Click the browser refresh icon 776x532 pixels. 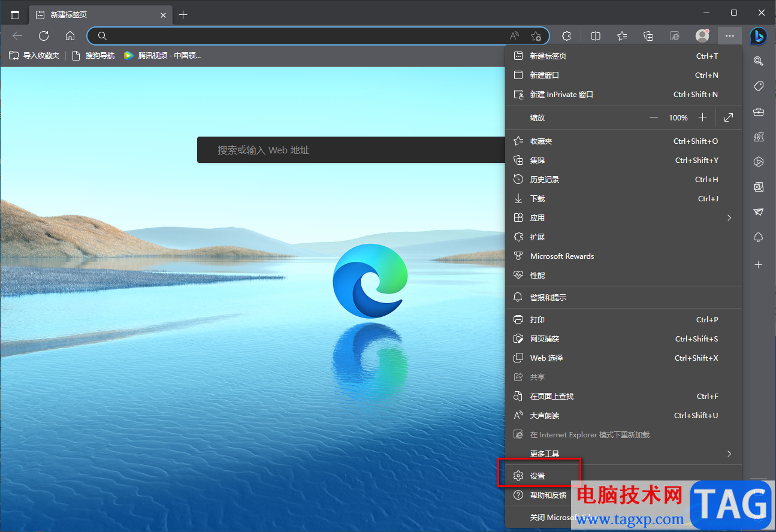[44, 36]
